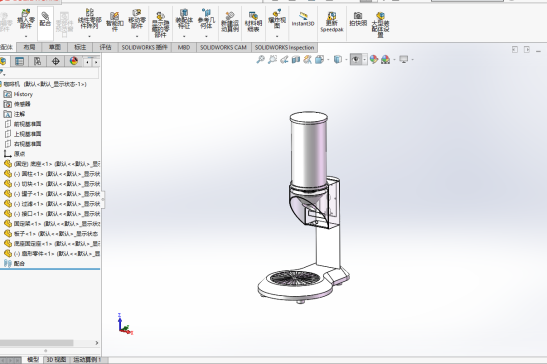Open dropdown arrow beside Hide/Show Items eye
Viewport: 547px width, 364px height.
click(365, 60)
